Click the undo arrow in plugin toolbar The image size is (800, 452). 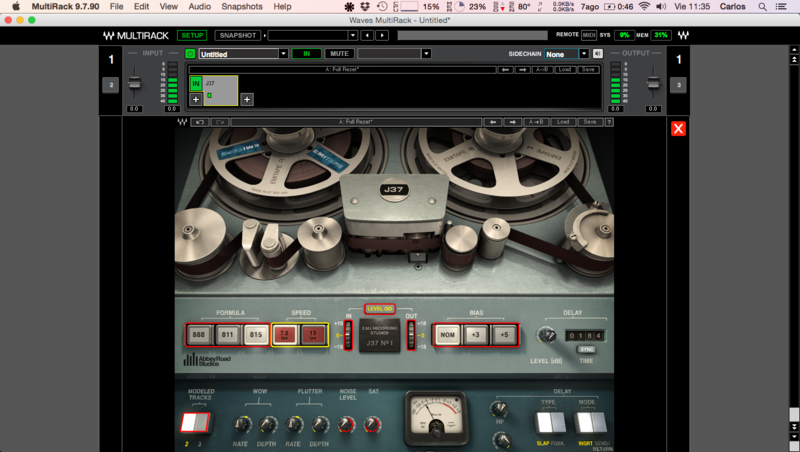(199, 121)
